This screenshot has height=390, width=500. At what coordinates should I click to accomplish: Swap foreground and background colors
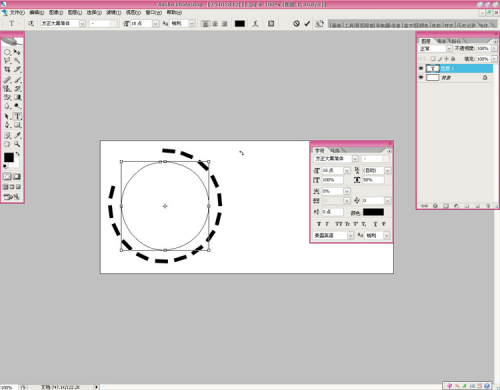[17, 154]
